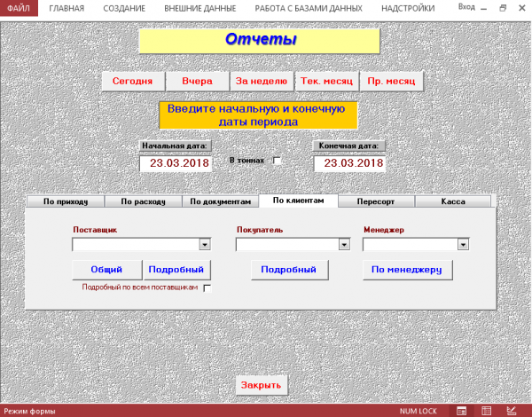Expand the Покупатель dropdown arrow

coord(344,244)
